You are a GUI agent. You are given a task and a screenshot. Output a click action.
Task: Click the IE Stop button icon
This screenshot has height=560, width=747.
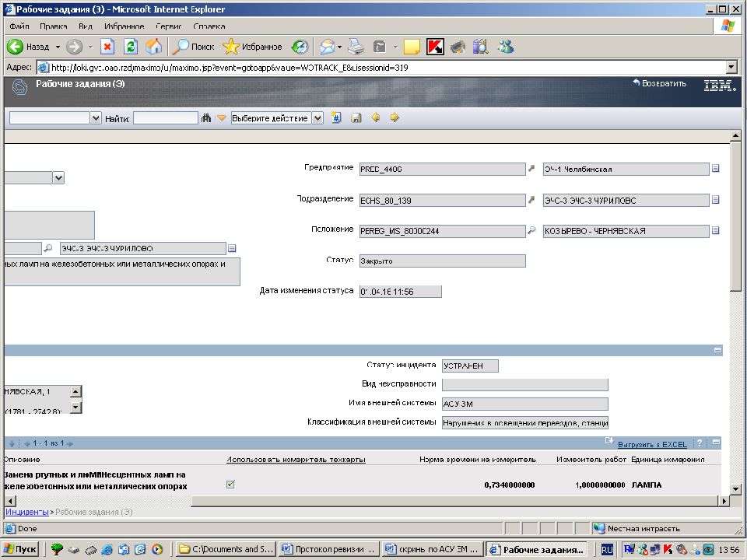[x=107, y=47]
